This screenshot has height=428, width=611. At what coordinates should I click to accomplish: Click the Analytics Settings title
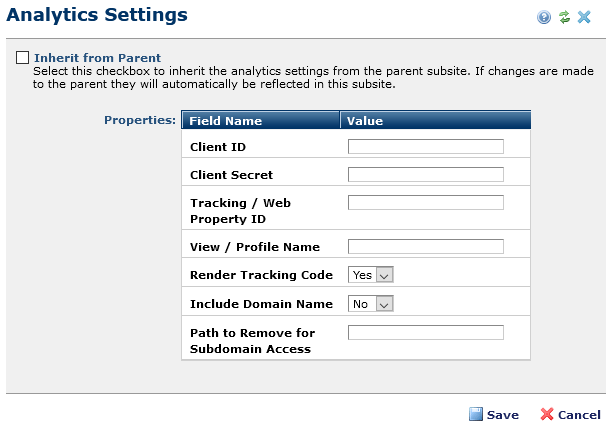tap(97, 15)
